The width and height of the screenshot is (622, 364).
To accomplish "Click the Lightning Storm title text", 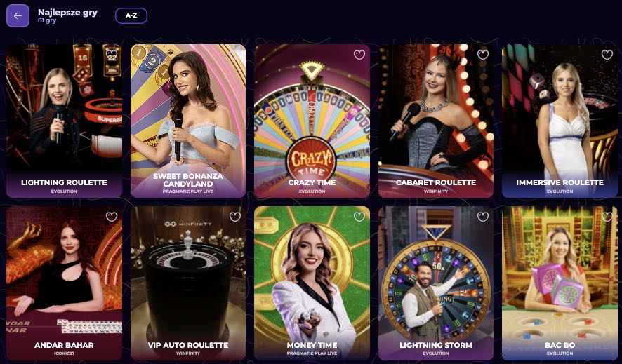I will tap(436, 345).
